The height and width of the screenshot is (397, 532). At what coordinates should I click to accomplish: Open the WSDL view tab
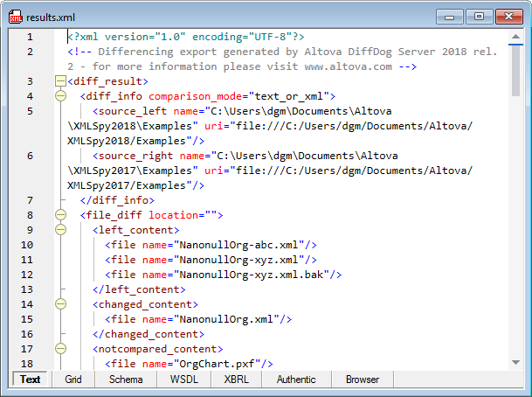(x=184, y=380)
